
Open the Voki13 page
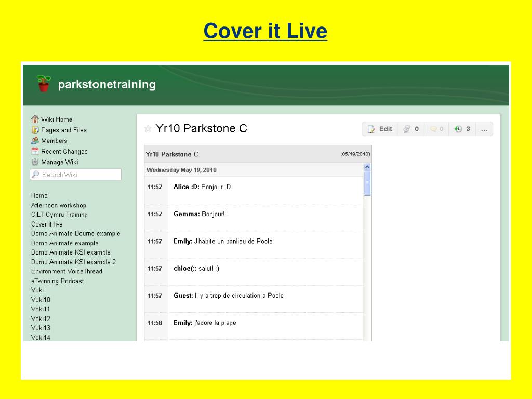pos(41,328)
